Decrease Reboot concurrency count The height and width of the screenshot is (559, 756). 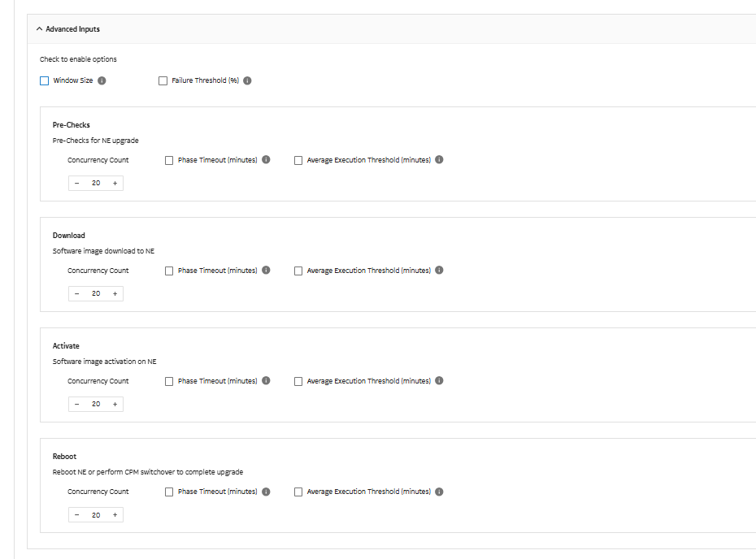(x=76, y=515)
